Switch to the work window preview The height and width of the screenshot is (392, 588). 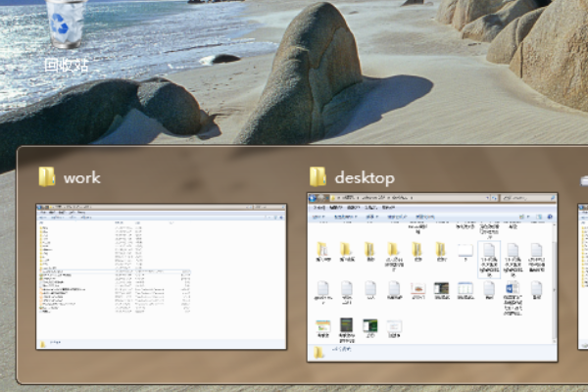[161, 276]
